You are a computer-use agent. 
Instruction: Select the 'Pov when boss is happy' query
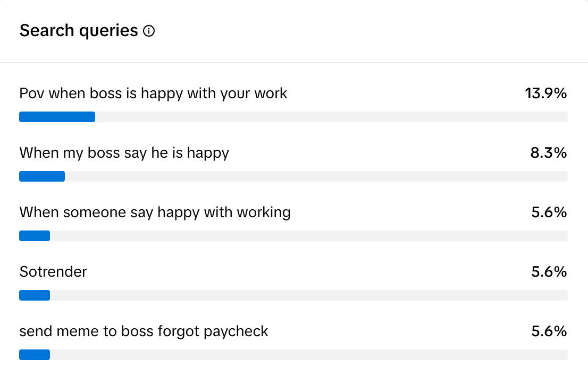[x=153, y=93]
